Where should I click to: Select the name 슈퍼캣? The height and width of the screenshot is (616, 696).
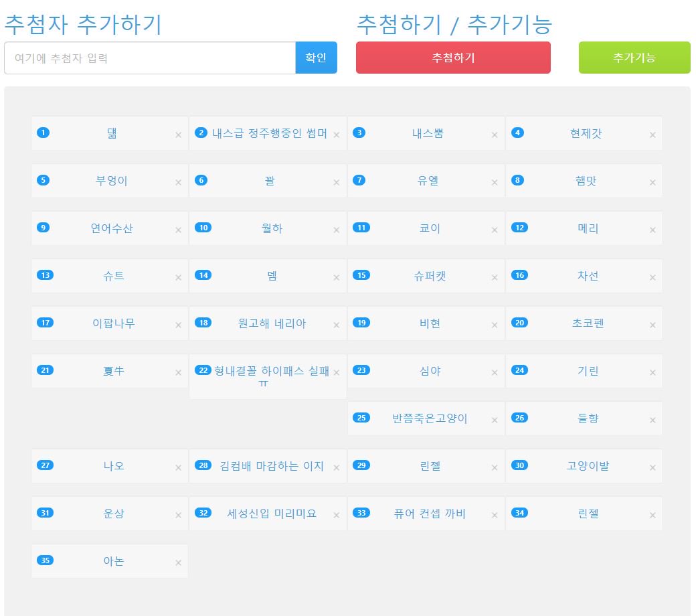coord(430,276)
